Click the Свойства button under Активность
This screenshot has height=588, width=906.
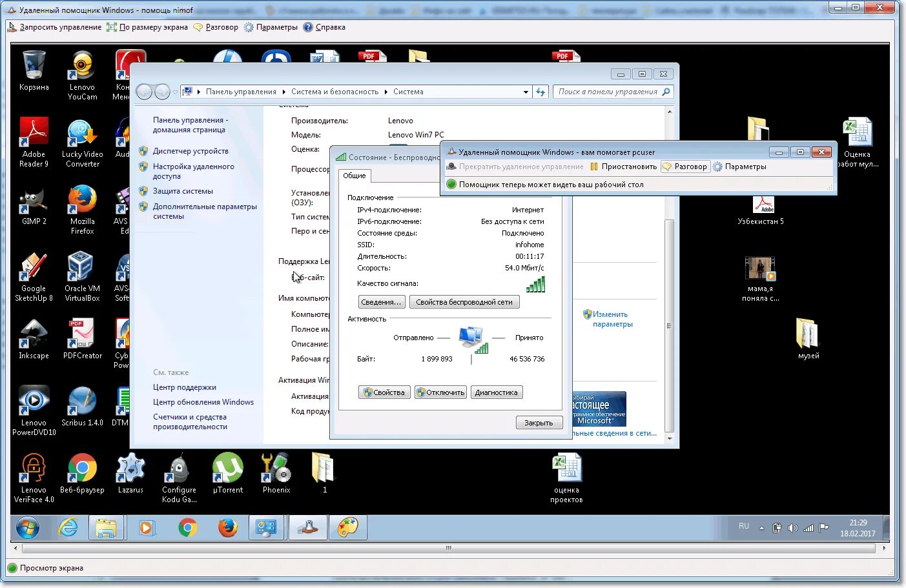tap(384, 392)
